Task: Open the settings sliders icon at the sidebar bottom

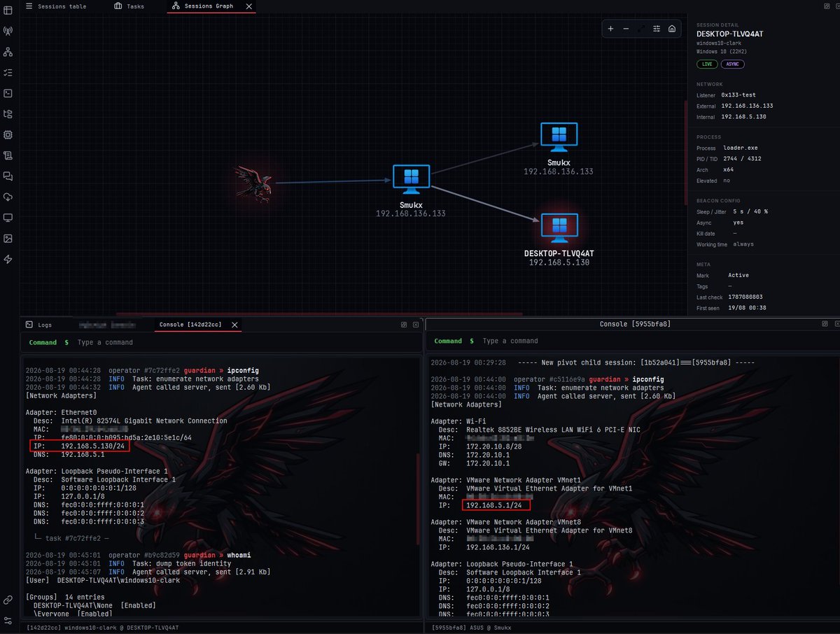Action: click(8, 620)
